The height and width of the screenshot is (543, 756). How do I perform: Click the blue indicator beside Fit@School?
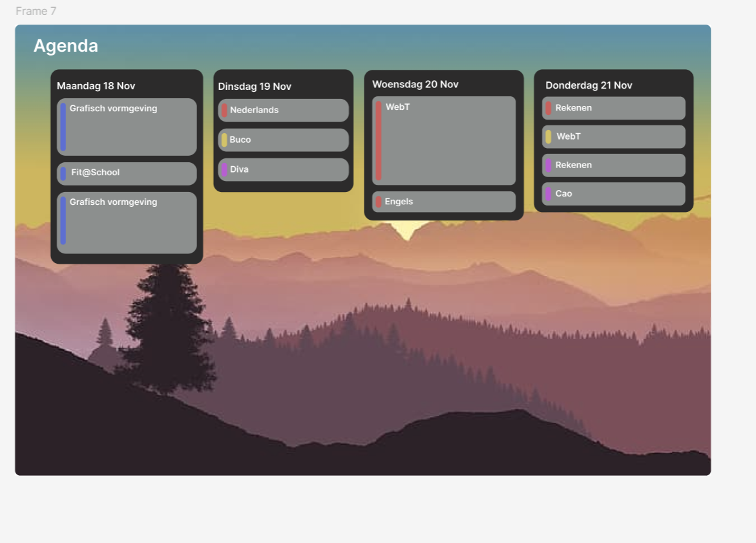[63, 173]
